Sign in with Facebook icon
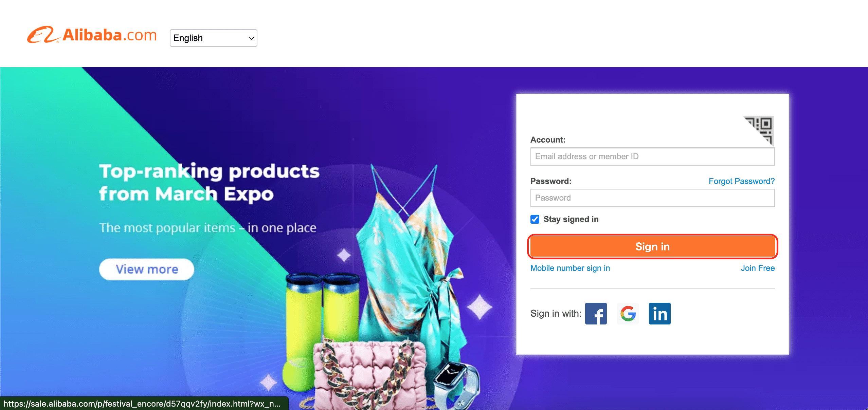Viewport: 868px width, 410px height. point(596,314)
